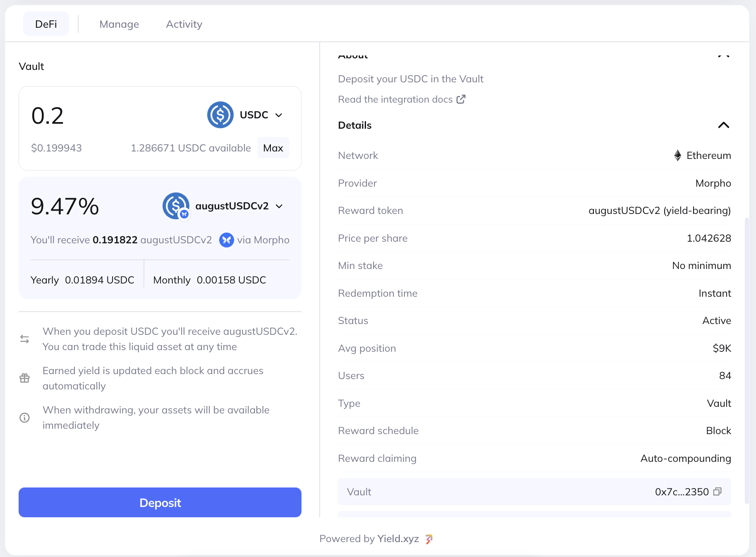
Task: Collapse the About section chevron
Action: pyautogui.click(x=724, y=55)
